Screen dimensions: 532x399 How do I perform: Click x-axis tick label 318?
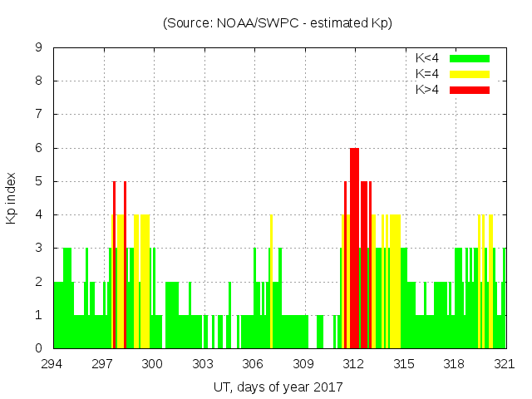tap(455, 364)
